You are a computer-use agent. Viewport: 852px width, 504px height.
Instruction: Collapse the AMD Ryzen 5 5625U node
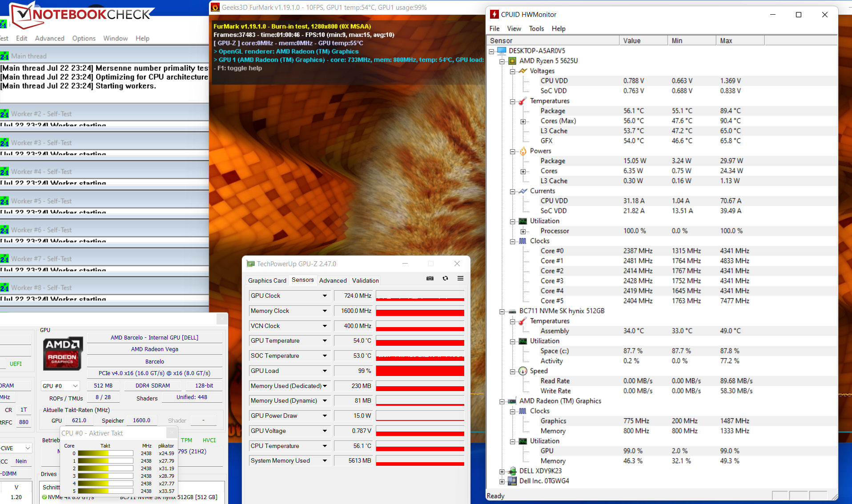502,61
